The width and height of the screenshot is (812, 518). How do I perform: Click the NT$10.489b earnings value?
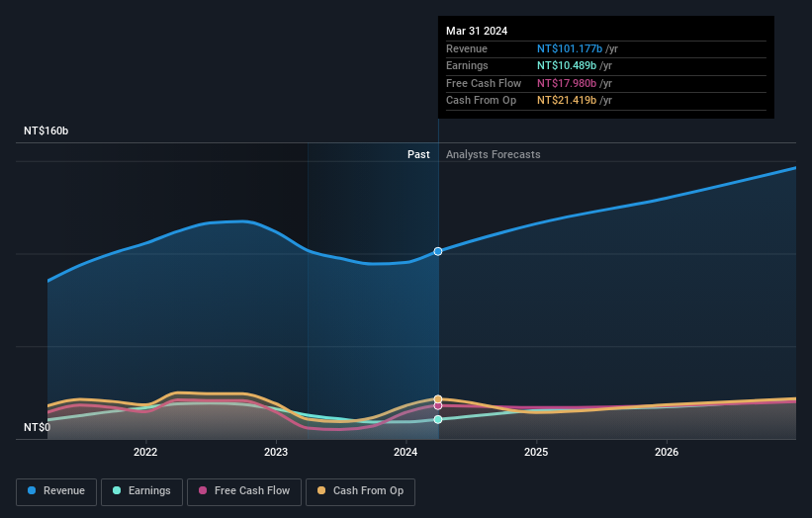(567, 65)
